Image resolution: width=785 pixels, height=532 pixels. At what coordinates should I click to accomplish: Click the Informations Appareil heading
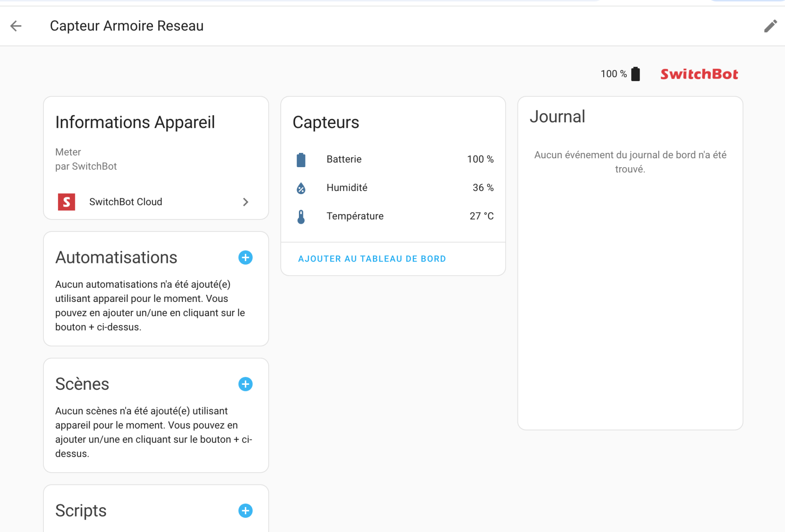[135, 122]
